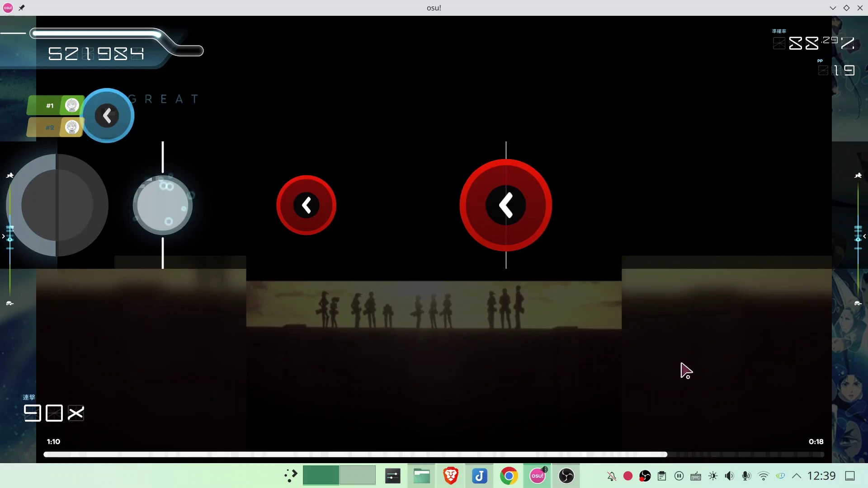Click the taiko drum input circle
The height and width of the screenshot is (488, 868).
pyautogui.click(x=57, y=205)
